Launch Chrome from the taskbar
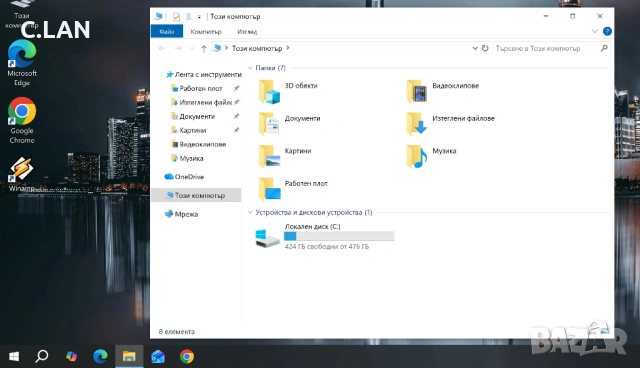Image resolution: width=640 pixels, height=368 pixels. point(187,357)
